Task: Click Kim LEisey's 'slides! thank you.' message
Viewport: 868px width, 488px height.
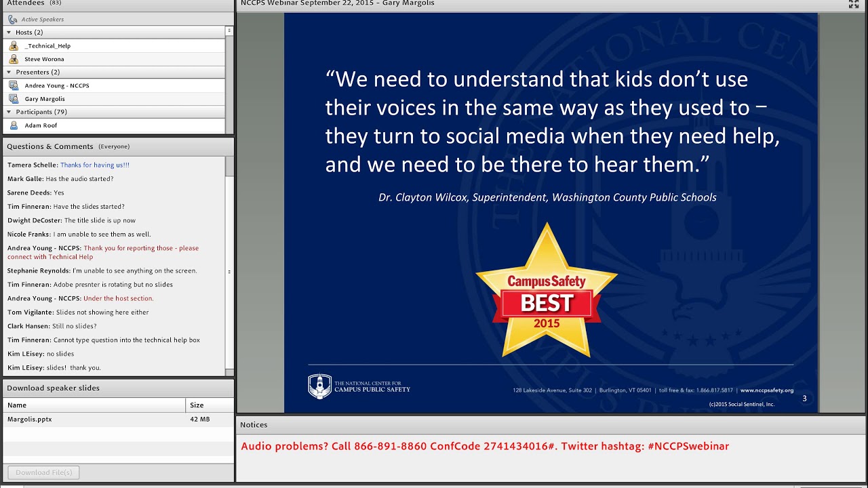Action: pos(54,368)
